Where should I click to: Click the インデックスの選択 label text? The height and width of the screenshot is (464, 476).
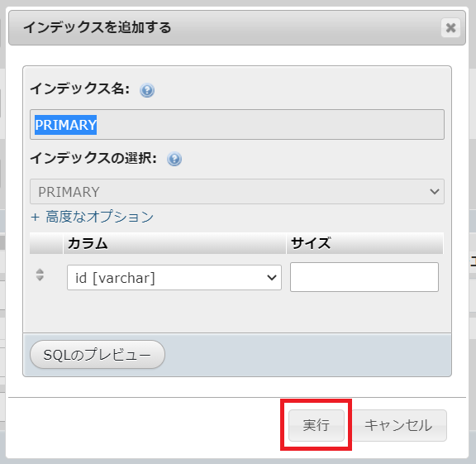(x=93, y=158)
